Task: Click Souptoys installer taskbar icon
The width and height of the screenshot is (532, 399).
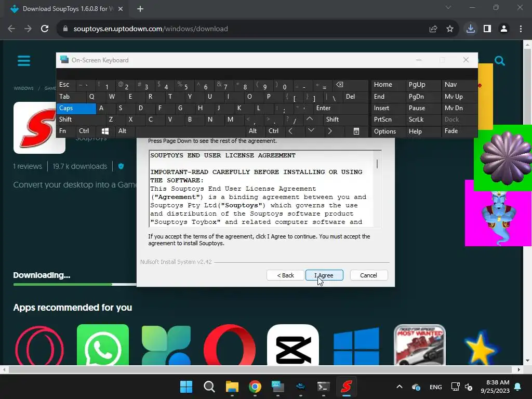Action: click(x=347, y=387)
